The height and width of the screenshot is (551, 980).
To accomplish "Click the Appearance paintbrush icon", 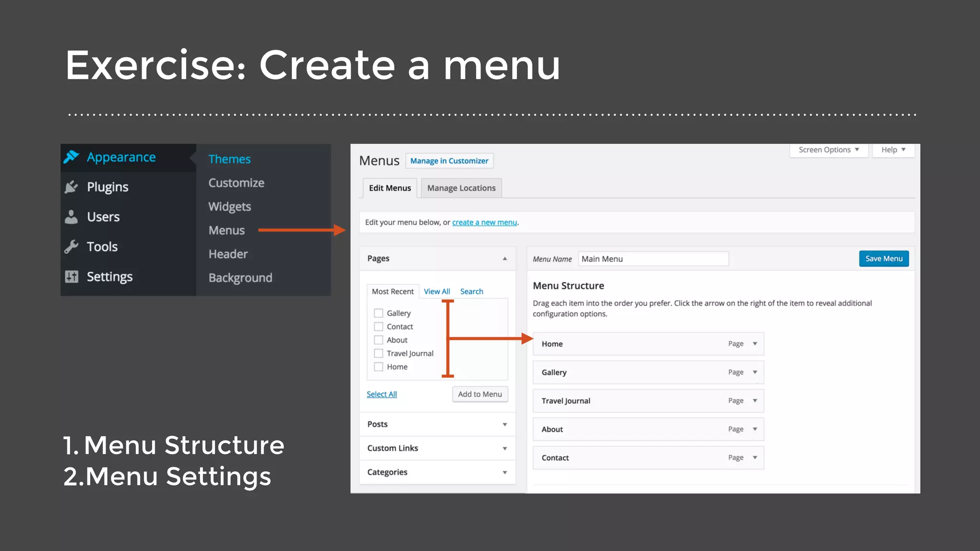I will (x=71, y=157).
